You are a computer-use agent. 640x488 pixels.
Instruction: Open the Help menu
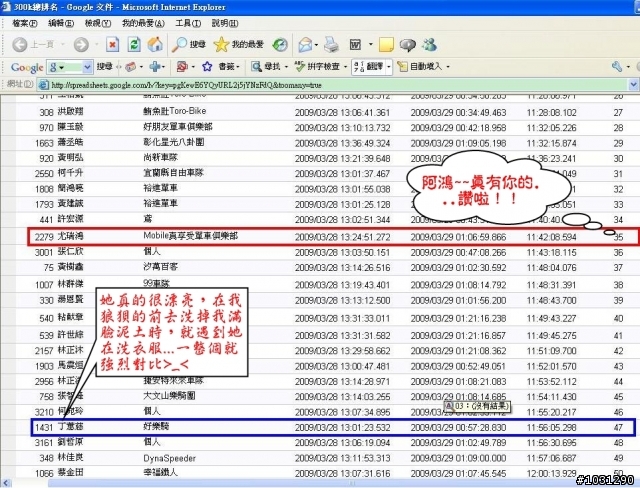tap(224, 23)
